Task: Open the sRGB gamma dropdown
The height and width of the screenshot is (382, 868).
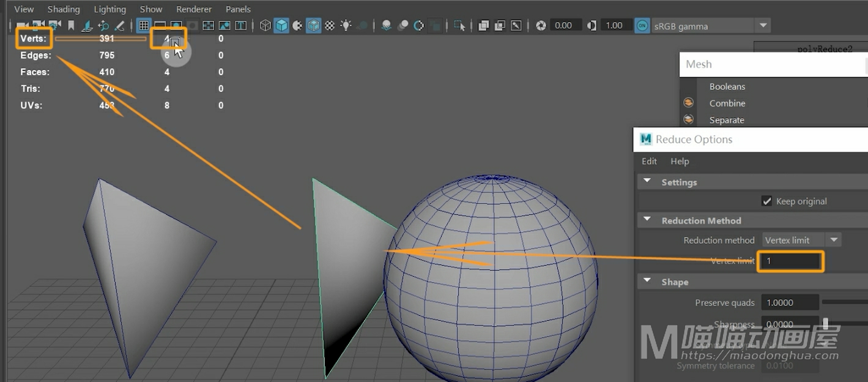Action: (x=762, y=26)
